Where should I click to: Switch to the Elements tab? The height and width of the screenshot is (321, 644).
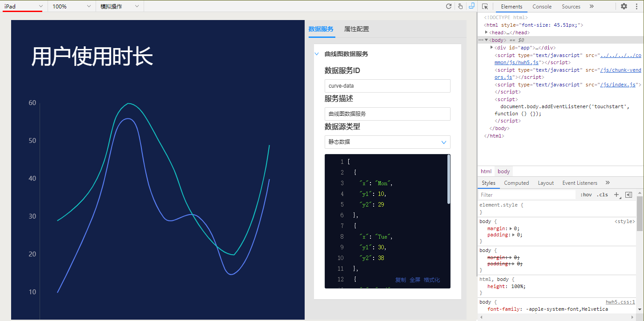point(511,6)
